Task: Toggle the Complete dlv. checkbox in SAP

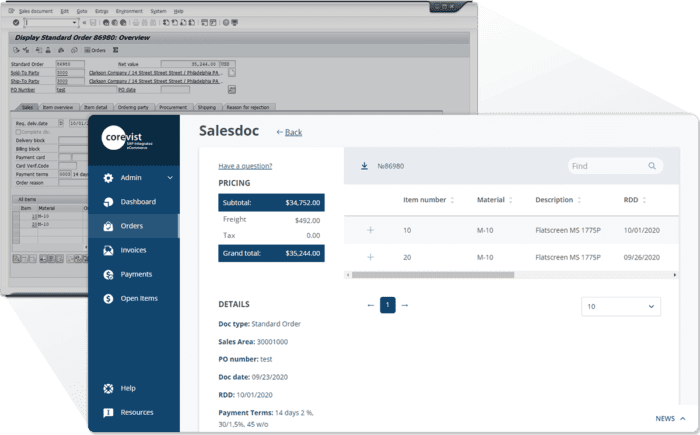Action: point(18,132)
